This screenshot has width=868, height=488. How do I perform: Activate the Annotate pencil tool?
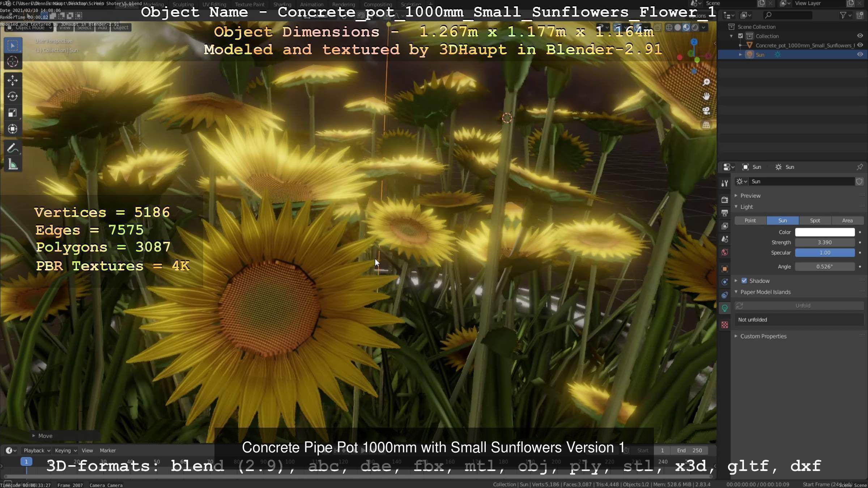point(13,149)
